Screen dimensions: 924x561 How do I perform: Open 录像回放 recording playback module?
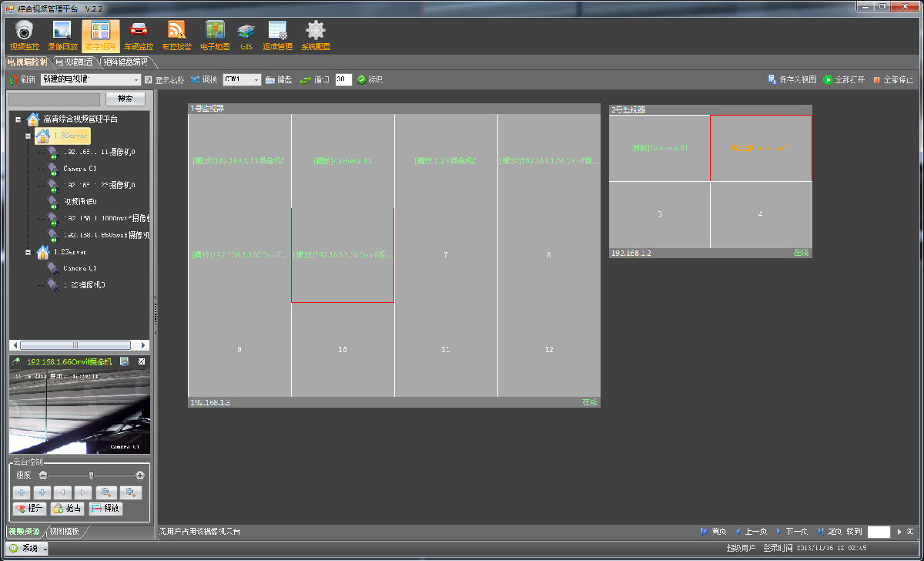click(x=62, y=35)
